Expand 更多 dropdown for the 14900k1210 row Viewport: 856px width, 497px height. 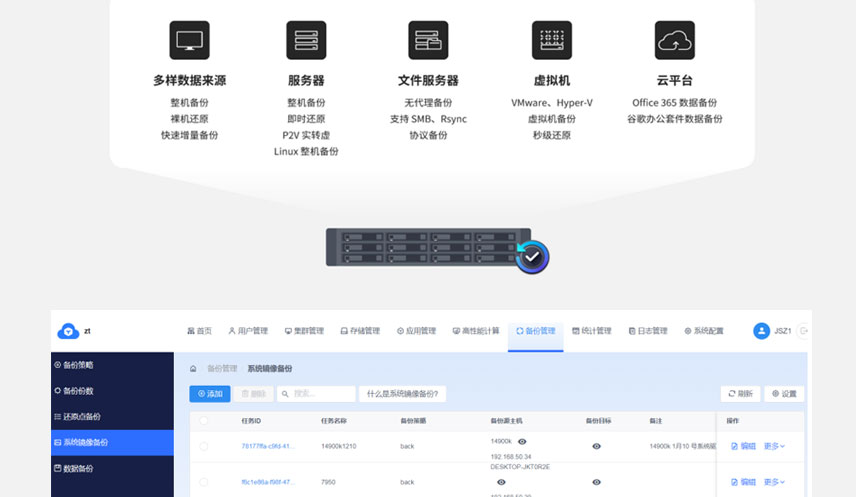775,446
